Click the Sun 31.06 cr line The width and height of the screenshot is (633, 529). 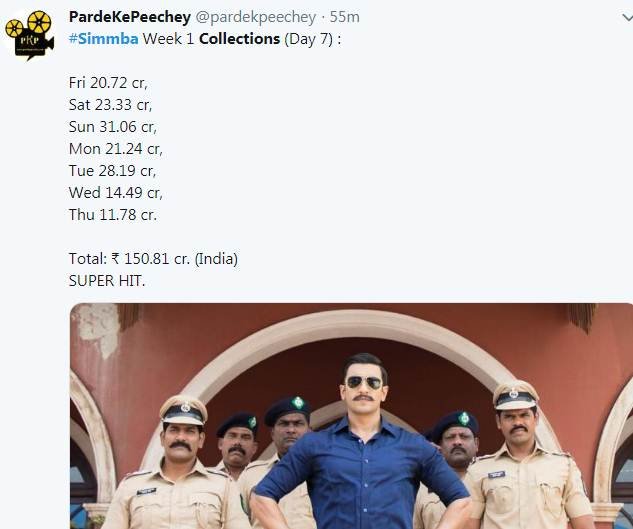tap(112, 126)
